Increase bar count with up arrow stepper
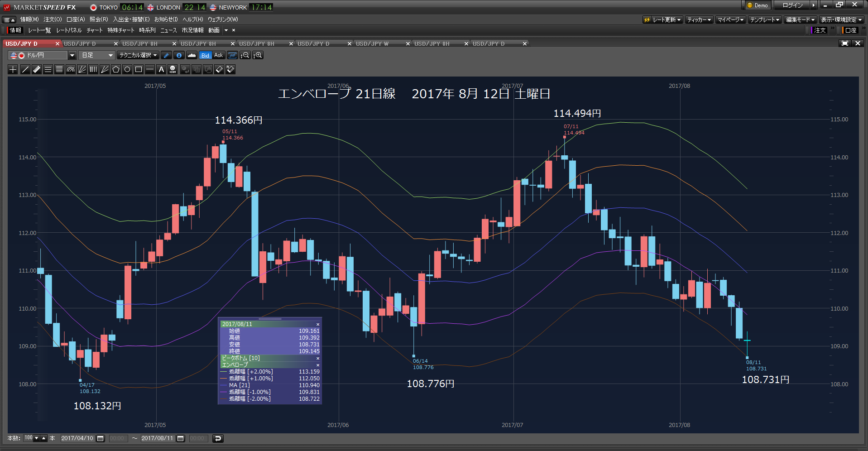868x451 pixels. coord(44,438)
